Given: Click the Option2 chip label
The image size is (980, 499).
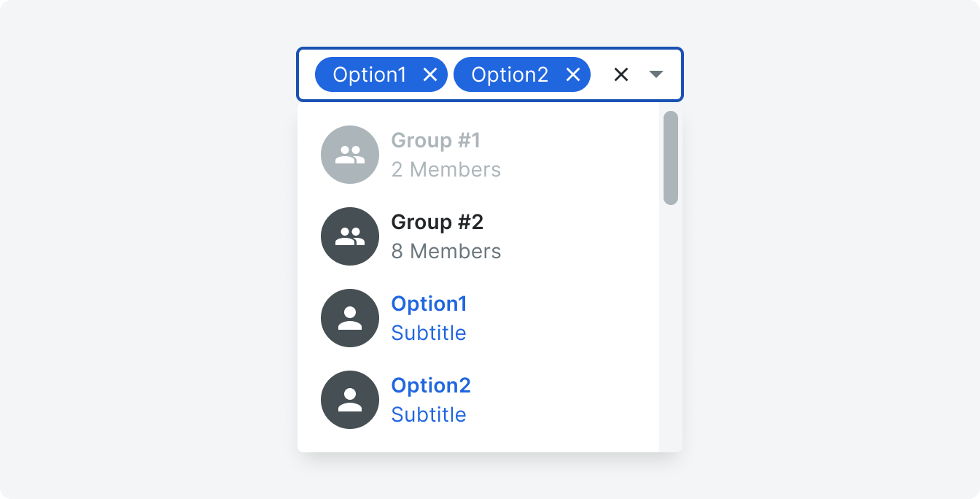Looking at the screenshot, I should click(x=510, y=74).
